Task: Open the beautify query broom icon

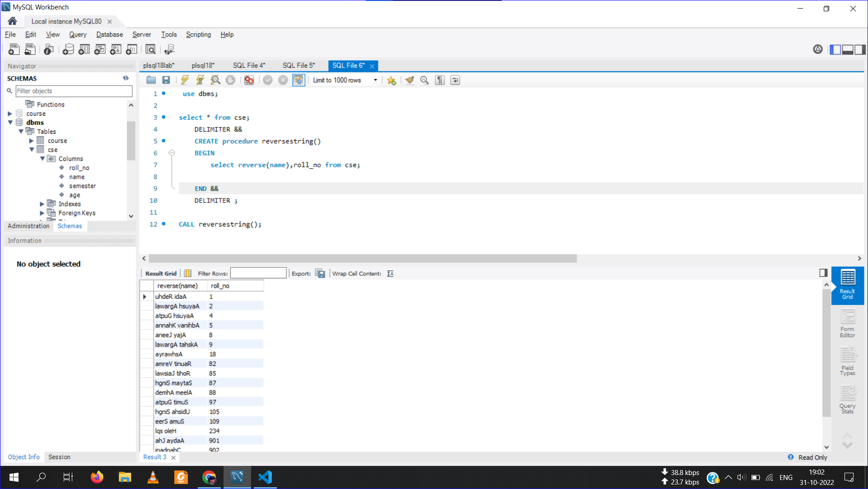Action: point(409,80)
